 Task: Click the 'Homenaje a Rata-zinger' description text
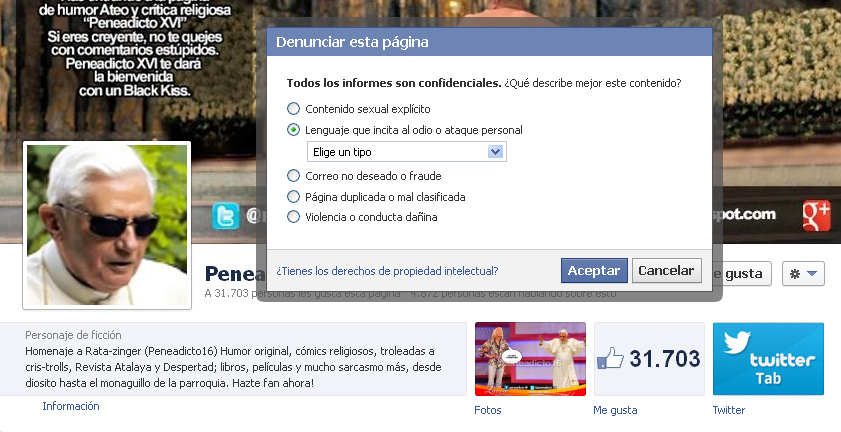(233, 368)
